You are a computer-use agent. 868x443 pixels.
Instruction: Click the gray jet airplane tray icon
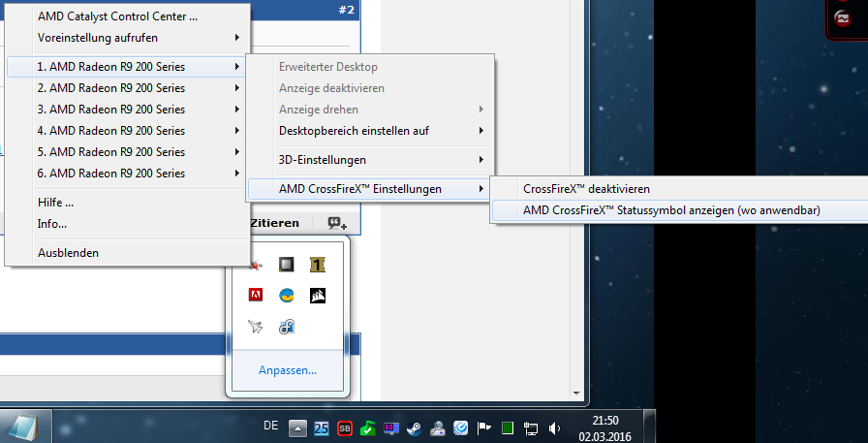[x=255, y=327]
